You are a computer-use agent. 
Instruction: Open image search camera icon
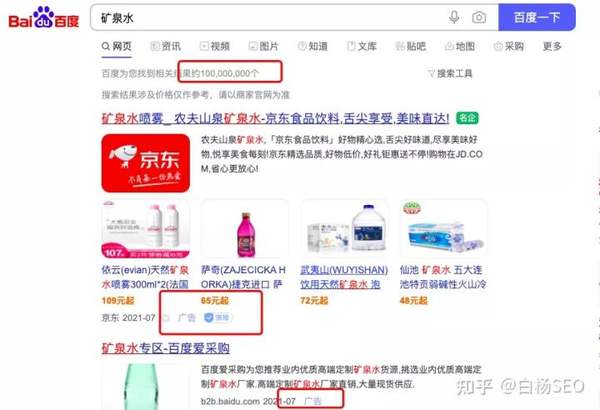479,17
